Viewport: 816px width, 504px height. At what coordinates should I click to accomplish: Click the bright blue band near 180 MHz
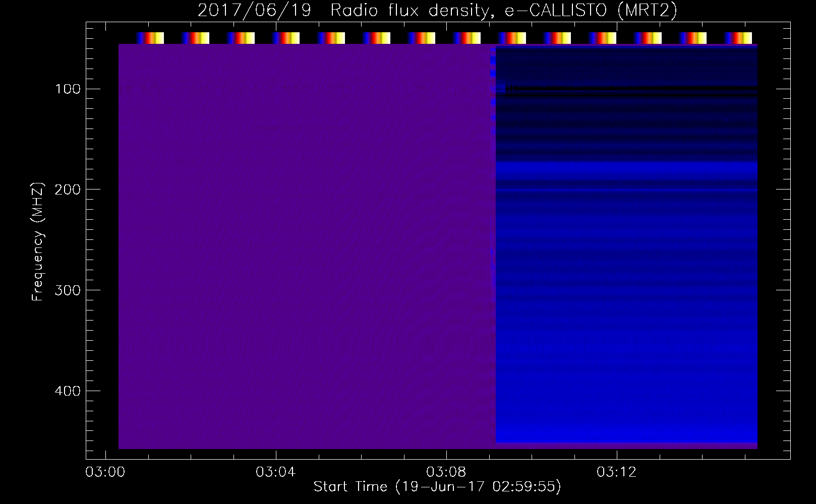626,171
